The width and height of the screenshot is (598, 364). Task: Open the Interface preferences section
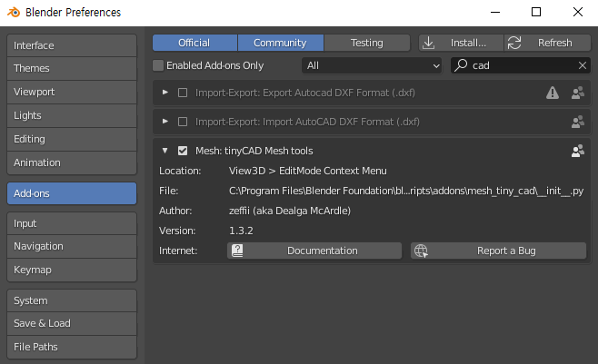[72, 45]
